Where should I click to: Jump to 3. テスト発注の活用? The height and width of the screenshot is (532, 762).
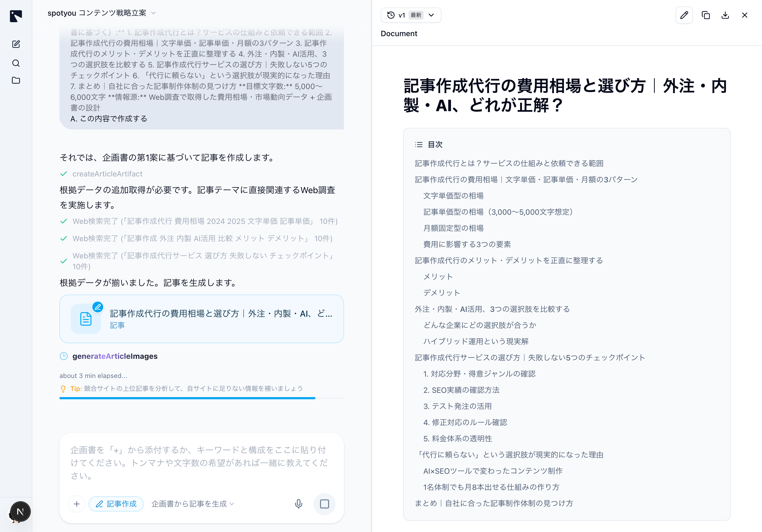[x=457, y=406]
